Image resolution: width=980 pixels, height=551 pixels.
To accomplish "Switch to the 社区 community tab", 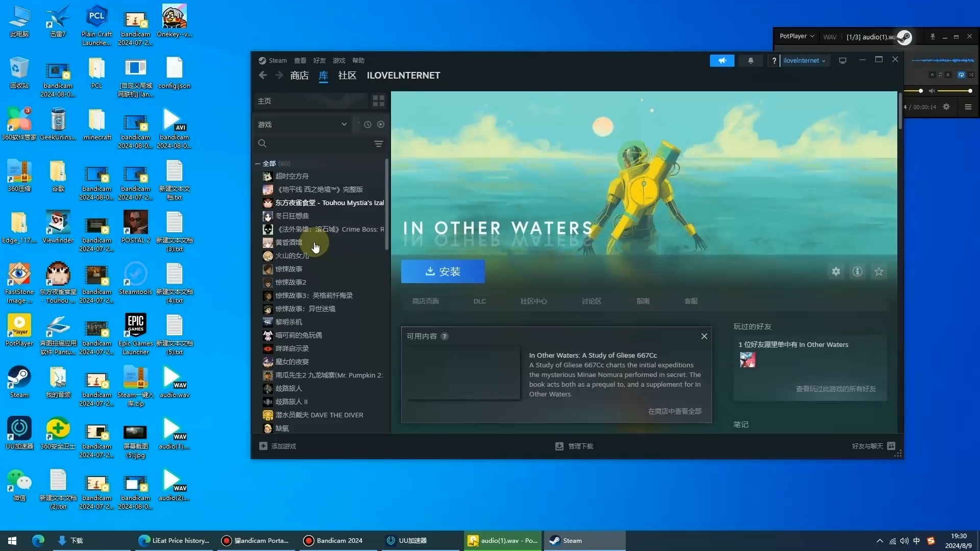I will [x=347, y=74].
